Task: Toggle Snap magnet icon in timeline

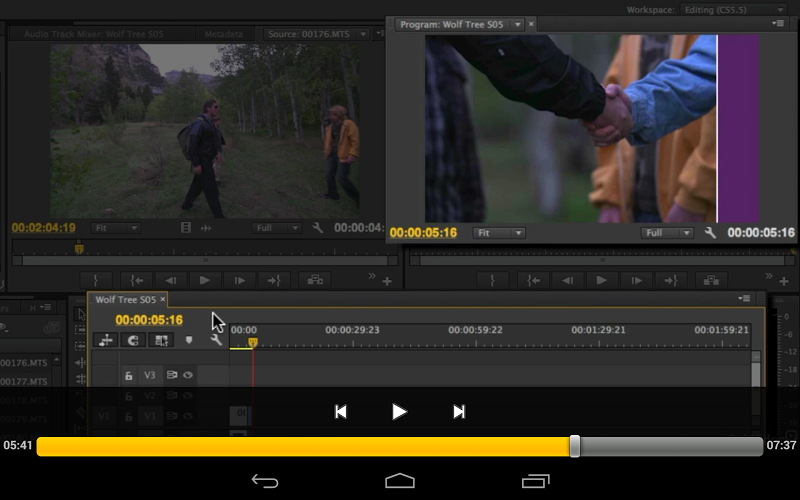Action: pyautogui.click(x=133, y=340)
